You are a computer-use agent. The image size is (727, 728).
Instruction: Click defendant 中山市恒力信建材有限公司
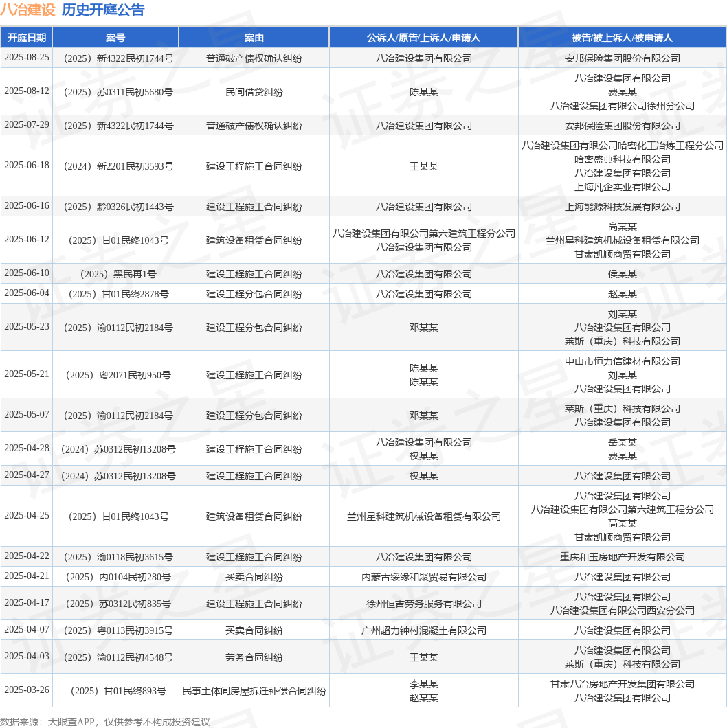pos(622,362)
